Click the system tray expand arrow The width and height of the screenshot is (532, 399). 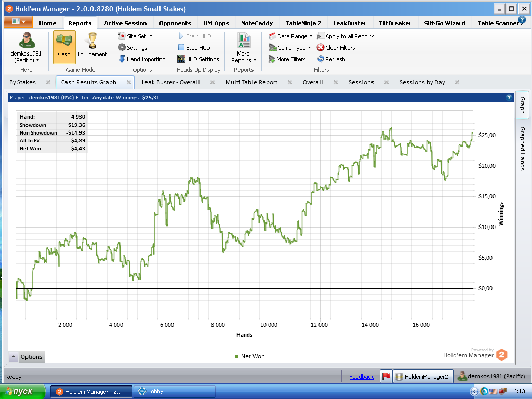pyautogui.click(x=474, y=392)
